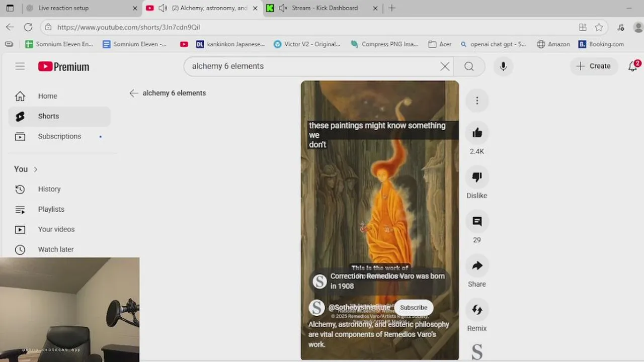
Task: Clear the search text with the X
Action: click(445, 66)
